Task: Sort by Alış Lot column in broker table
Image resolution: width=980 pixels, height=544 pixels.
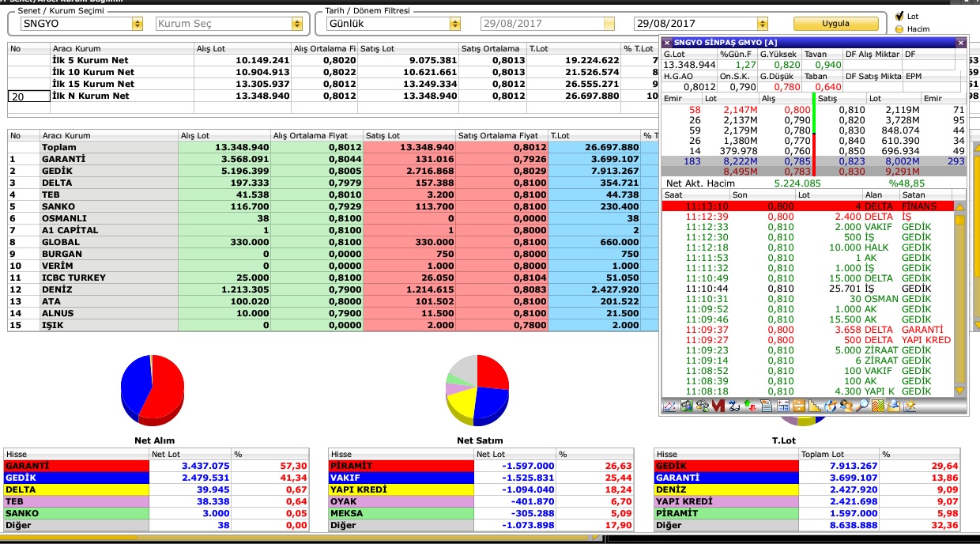Action: [x=225, y=135]
